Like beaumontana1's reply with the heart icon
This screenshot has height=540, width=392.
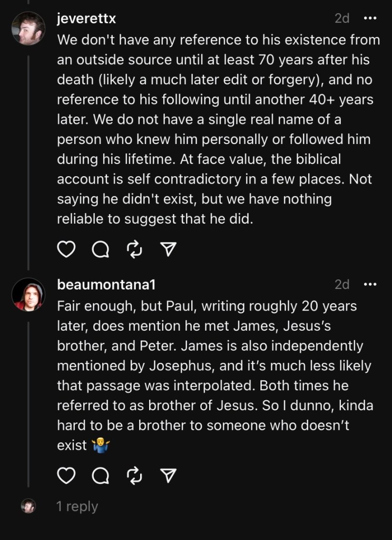click(66, 476)
